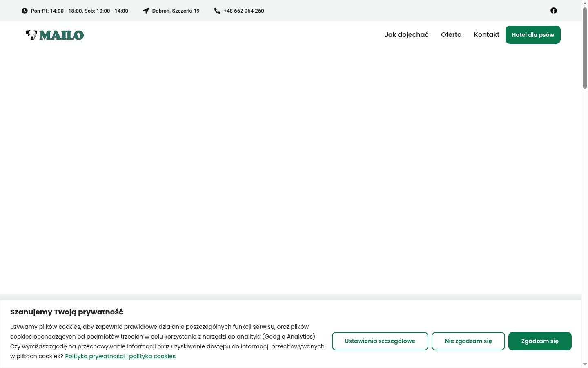Decline cookies with Nie zgadzam się
Screen dimensions: 588x368
(468, 341)
